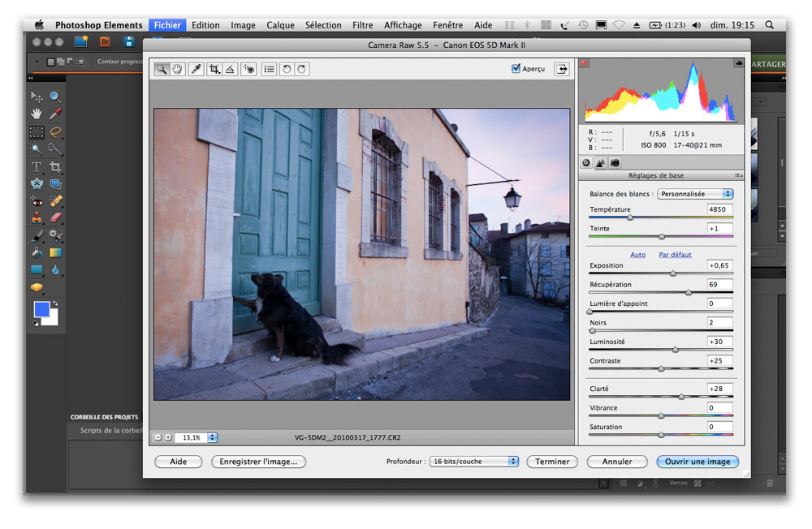Switch to Réglages de base aperture tab
The width and height of the screenshot is (812, 529).
click(585, 162)
